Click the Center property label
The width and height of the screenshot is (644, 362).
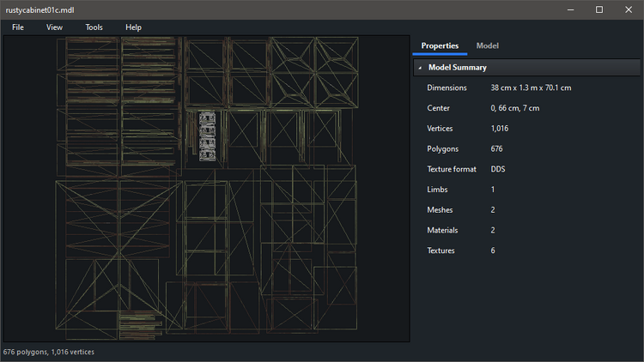(x=438, y=108)
